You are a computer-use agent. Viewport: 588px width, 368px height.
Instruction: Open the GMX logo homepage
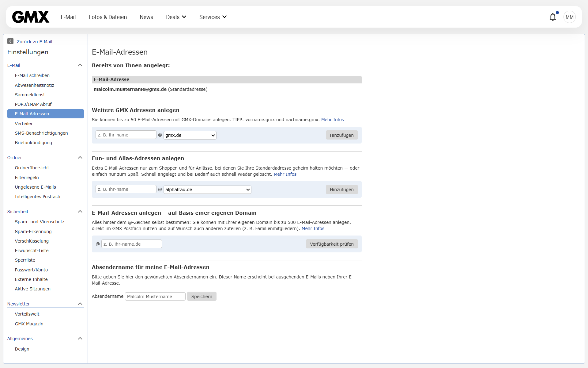click(x=30, y=17)
